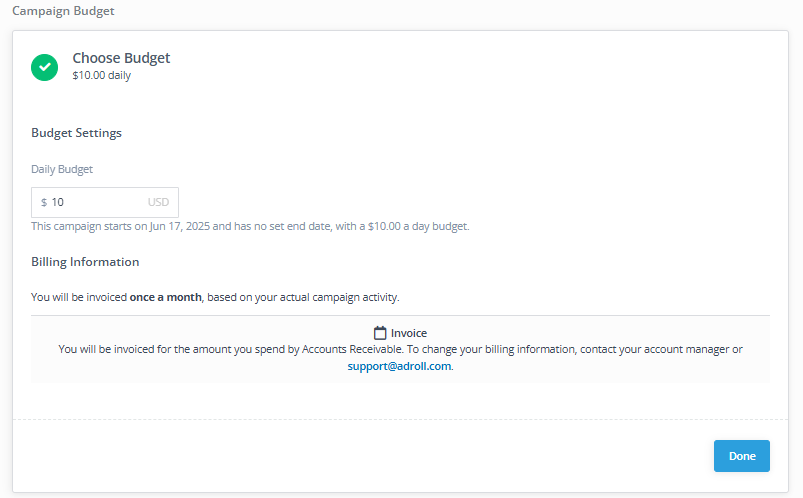
Task: Click the Invoice label text
Action: click(409, 333)
